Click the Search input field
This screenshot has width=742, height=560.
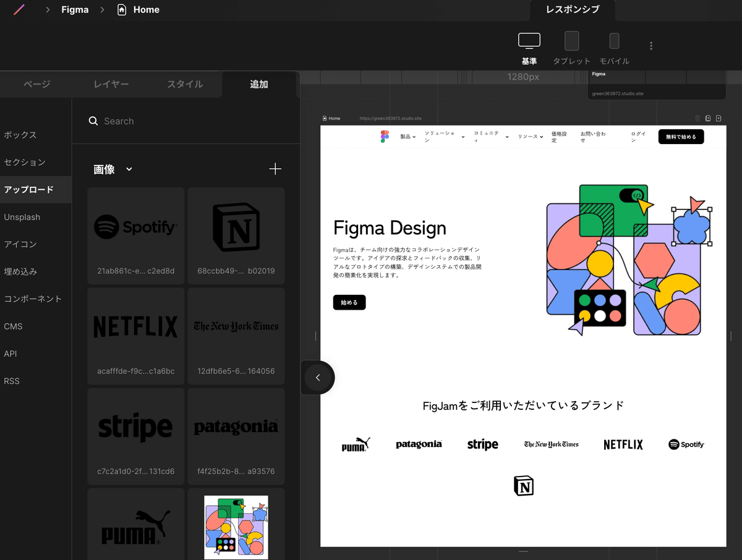tap(185, 121)
